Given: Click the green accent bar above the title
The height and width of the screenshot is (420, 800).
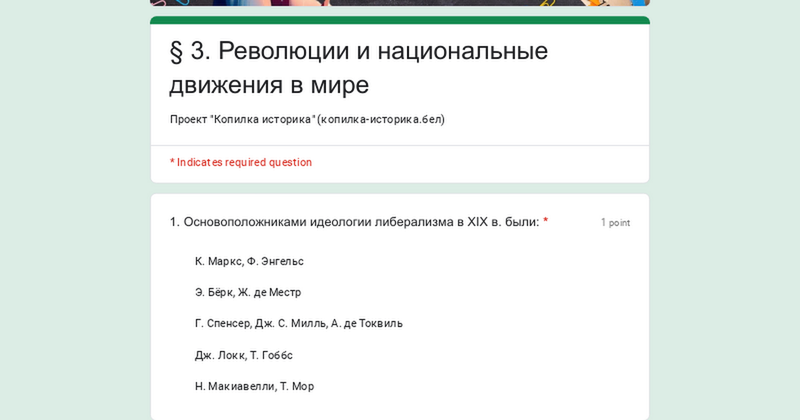Looking at the screenshot, I should click(400, 20).
